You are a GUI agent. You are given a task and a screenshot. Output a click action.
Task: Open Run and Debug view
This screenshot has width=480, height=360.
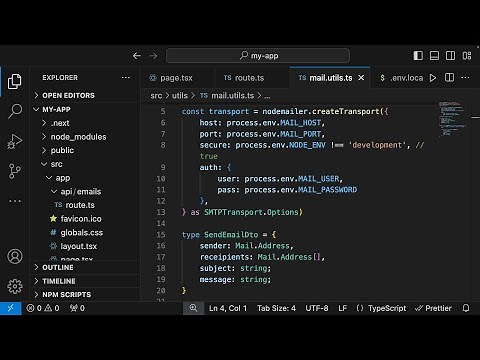(14, 141)
